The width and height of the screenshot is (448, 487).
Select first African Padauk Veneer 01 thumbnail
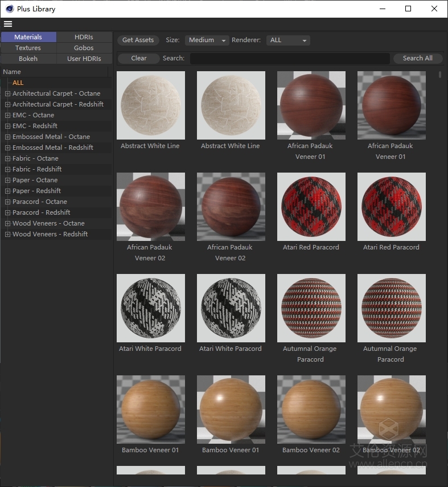tap(311, 105)
